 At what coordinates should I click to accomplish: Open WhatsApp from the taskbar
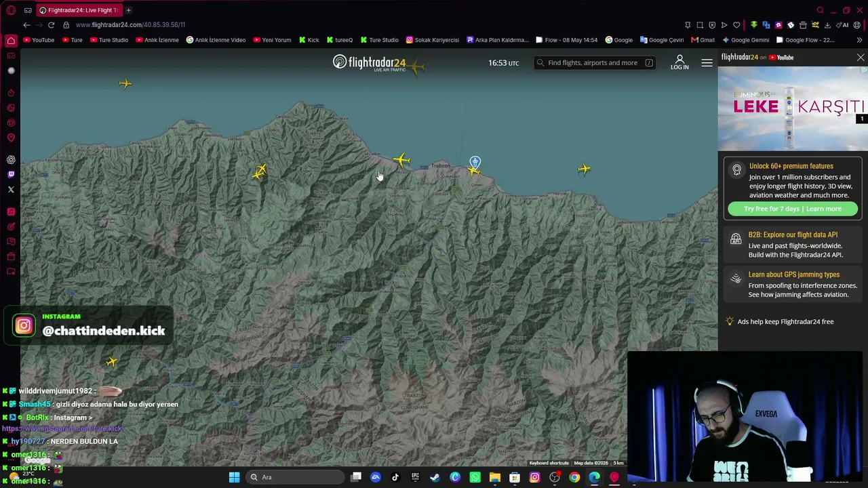pyautogui.click(x=475, y=477)
